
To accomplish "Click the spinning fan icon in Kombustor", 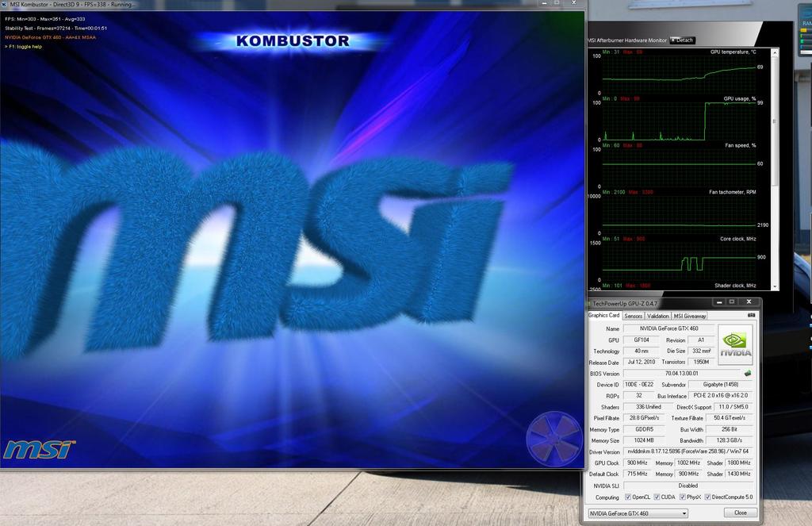I will [554, 439].
